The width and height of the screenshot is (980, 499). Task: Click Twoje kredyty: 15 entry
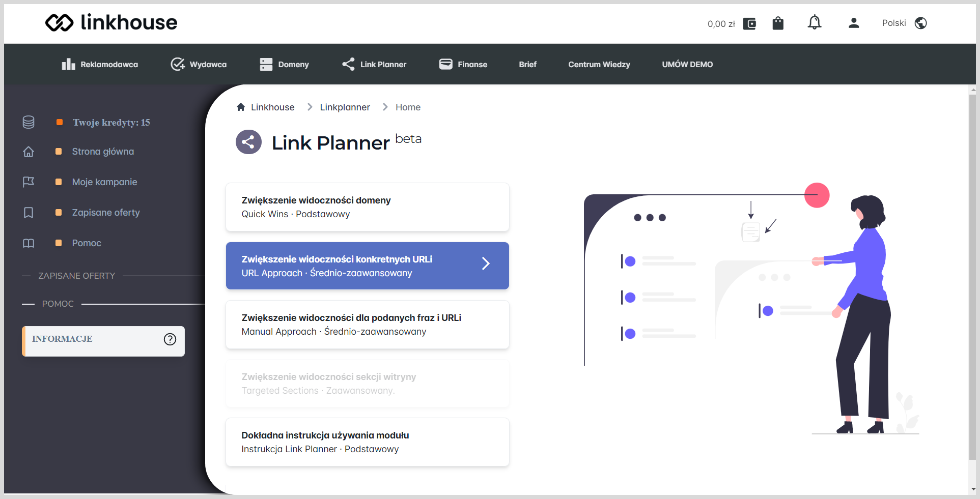[x=111, y=122]
